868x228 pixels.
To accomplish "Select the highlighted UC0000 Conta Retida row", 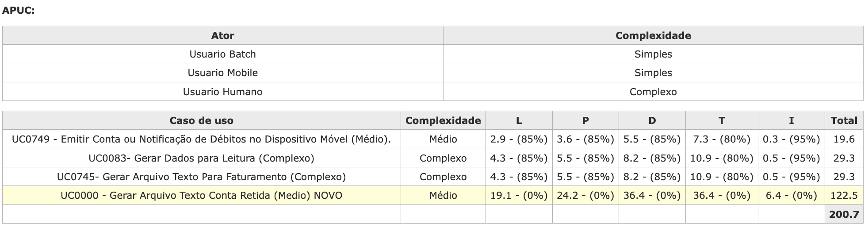I will tap(201, 195).
